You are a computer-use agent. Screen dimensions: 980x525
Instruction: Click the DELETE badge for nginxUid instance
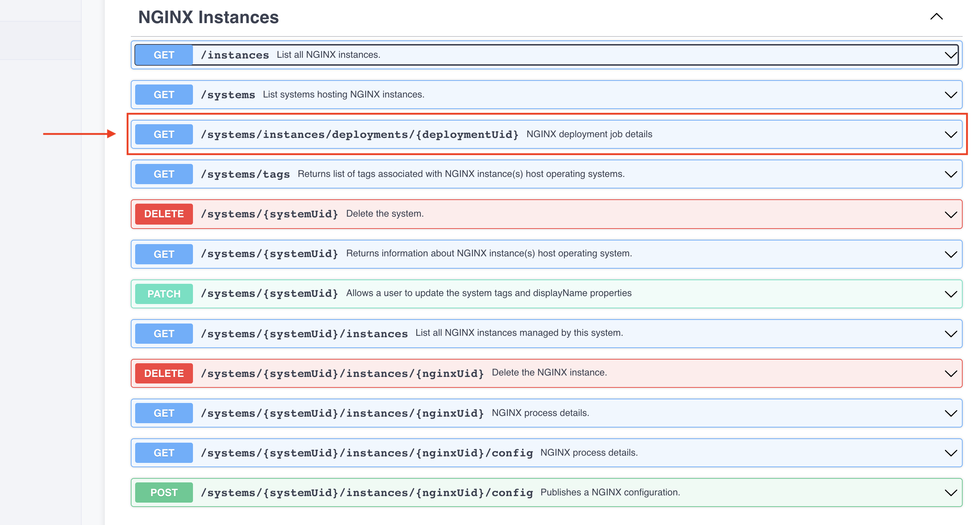164,373
